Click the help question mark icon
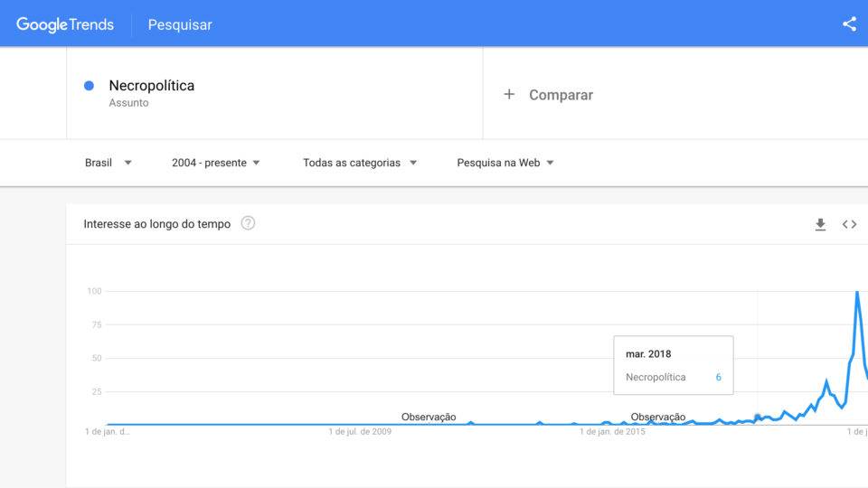The height and width of the screenshot is (488, 868). pyautogui.click(x=248, y=223)
